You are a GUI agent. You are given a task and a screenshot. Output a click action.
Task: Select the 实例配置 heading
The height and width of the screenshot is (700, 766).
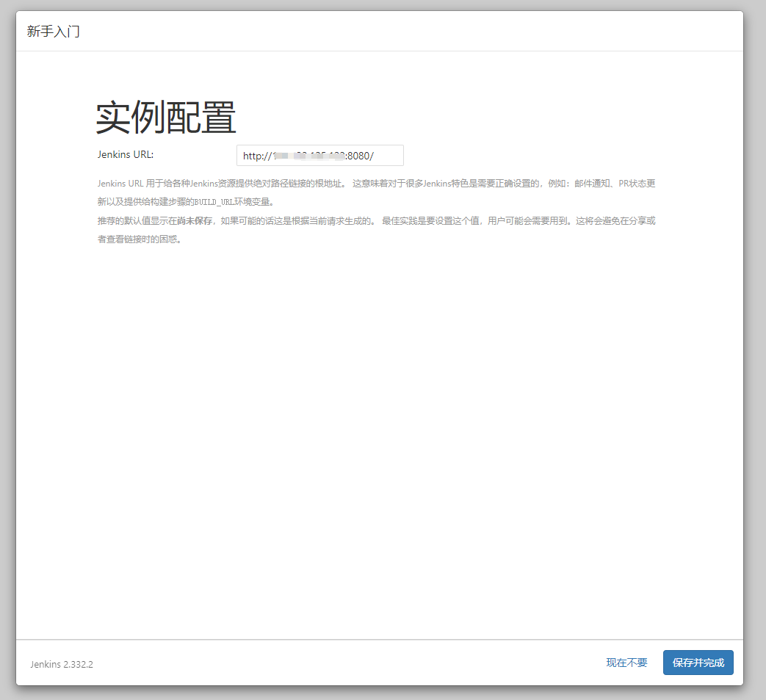click(166, 118)
